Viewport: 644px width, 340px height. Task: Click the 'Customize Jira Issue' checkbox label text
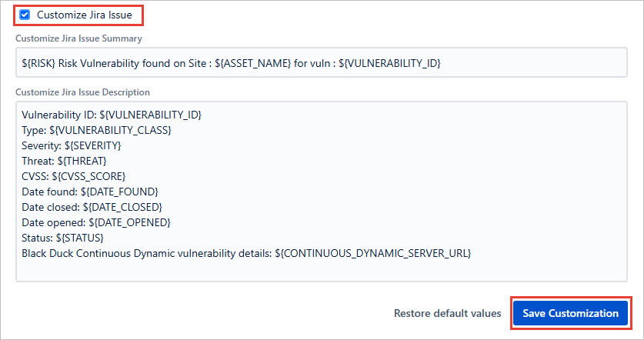click(85, 15)
